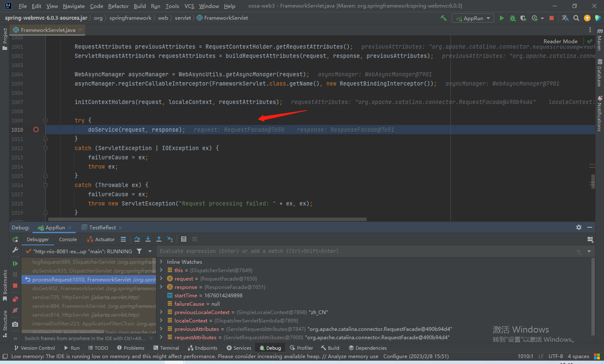604x364 pixels.
Task: Click the red Stop icon in the debug sidebar
Action: point(15,286)
